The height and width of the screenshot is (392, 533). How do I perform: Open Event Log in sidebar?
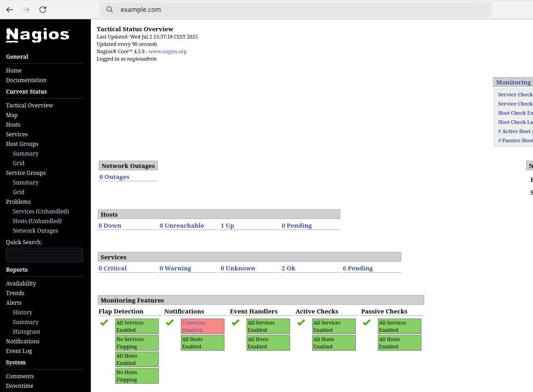click(19, 351)
